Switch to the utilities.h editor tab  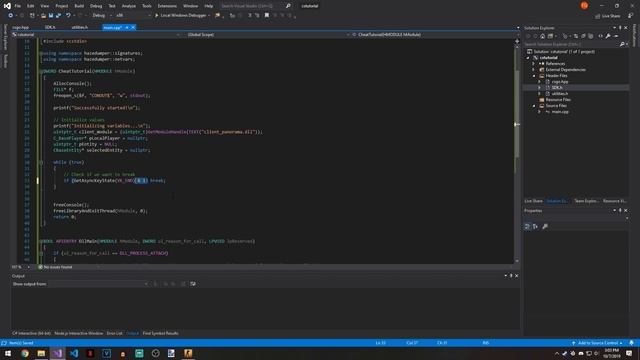(x=80, y=27)
